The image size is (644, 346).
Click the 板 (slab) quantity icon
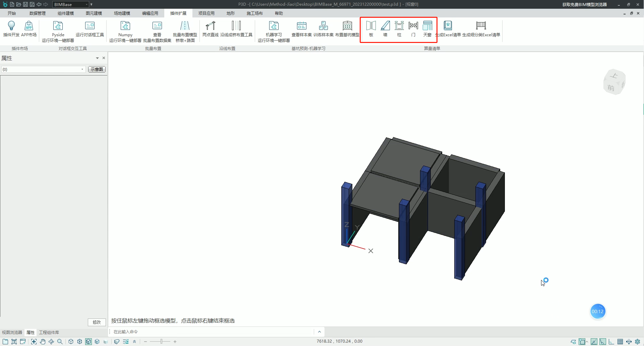tap(371, 29)
